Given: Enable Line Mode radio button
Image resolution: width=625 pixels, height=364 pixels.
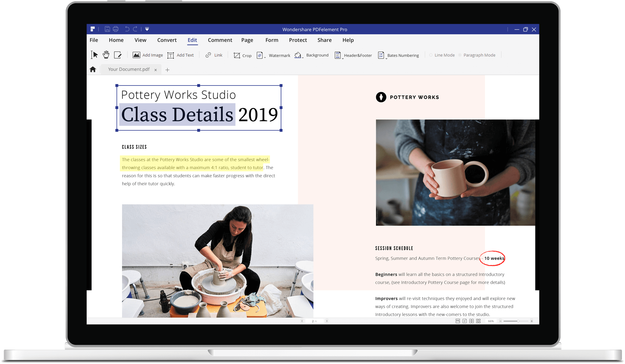Looking at the screenshot, I should coord(431,55).
